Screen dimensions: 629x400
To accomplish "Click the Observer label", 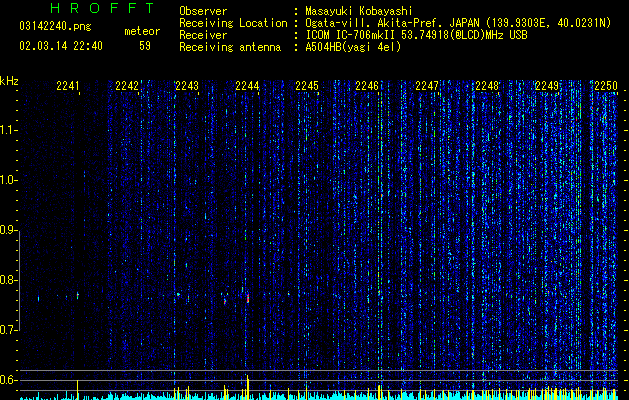I will [203, 11].
